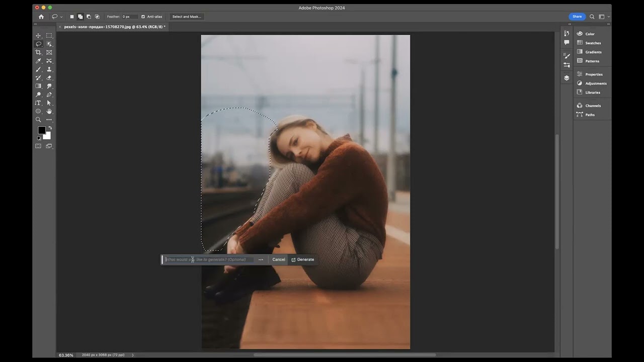This screenshot has width=644, height=362.
Task: Toggle Quick Mask mode
Action: point(38,146)
